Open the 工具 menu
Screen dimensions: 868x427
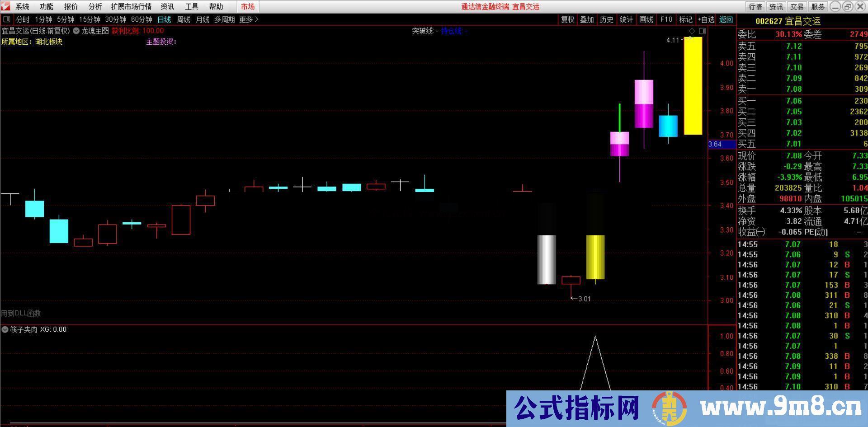(192, 6)
